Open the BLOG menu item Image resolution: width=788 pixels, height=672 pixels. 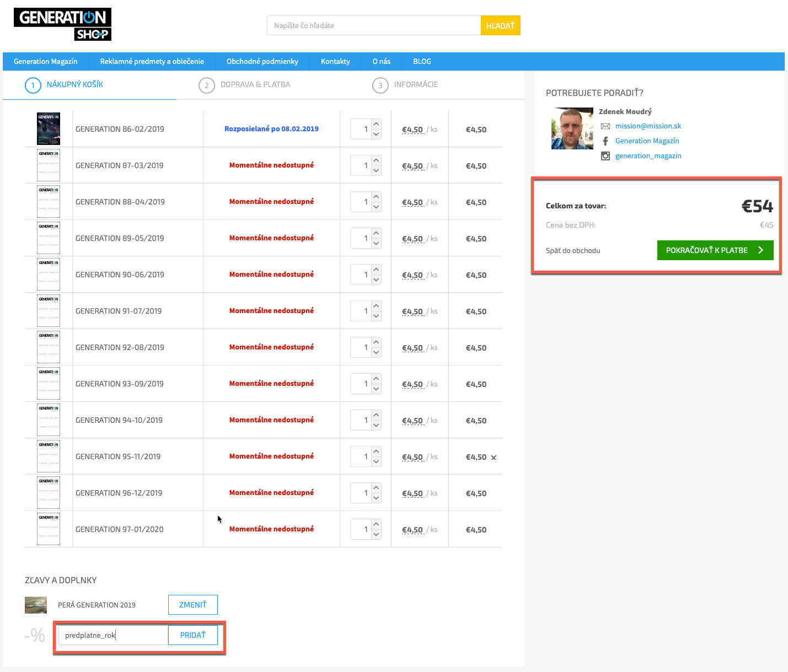pyautogui.click(x=422, y=61)
